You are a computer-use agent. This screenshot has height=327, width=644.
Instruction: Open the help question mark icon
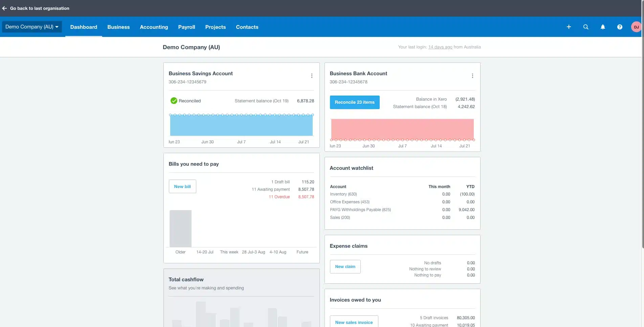pos(619,27)
